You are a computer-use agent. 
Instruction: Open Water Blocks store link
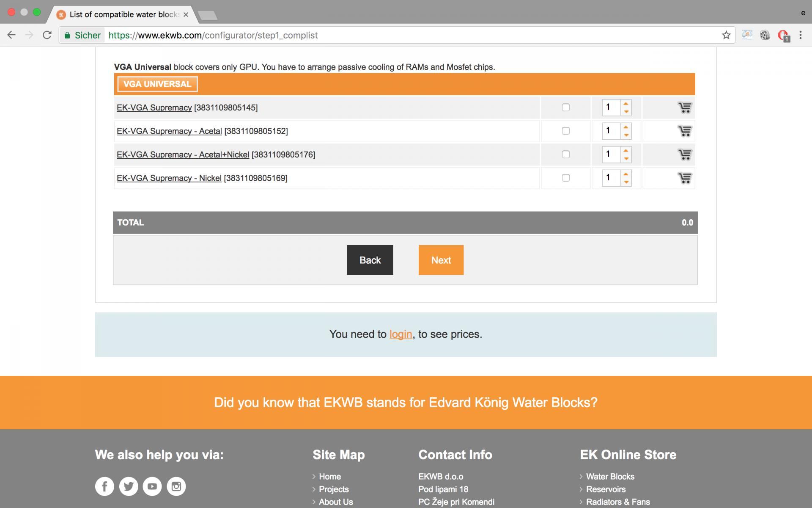(610, 477)
